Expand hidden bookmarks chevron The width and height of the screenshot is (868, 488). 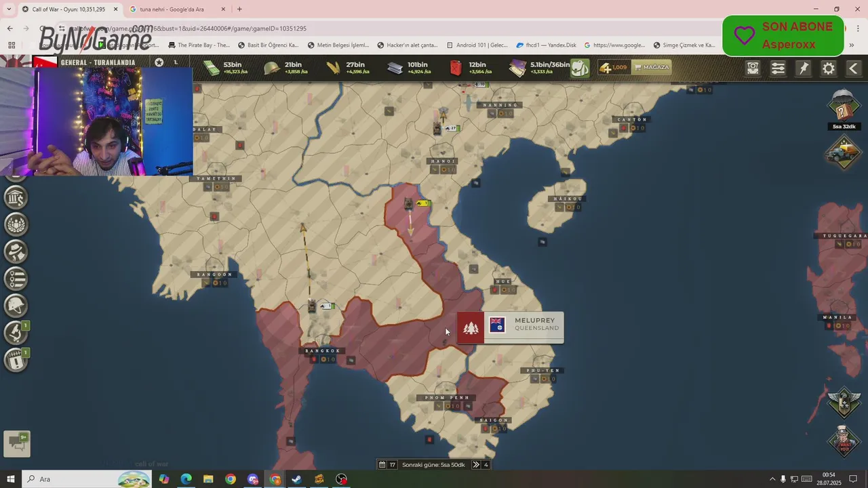click(852, 45)
